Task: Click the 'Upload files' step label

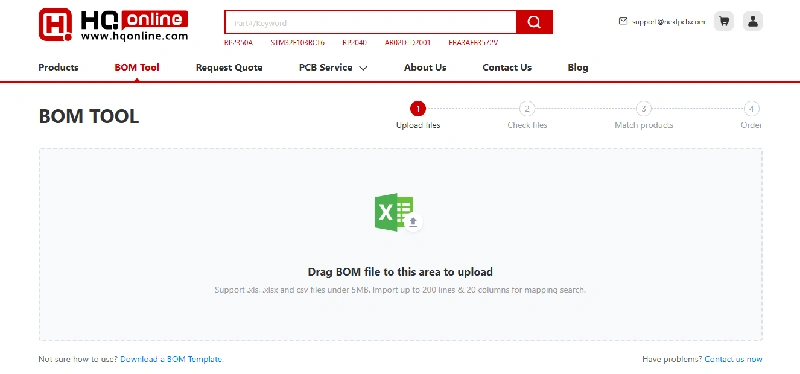Action: pyautogui.click(x=418, y=125)
